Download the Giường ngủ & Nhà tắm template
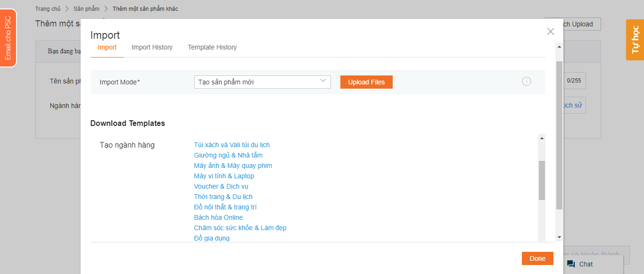Image resolution: width=644 pixels, height=274 pixels. [228, 155]
